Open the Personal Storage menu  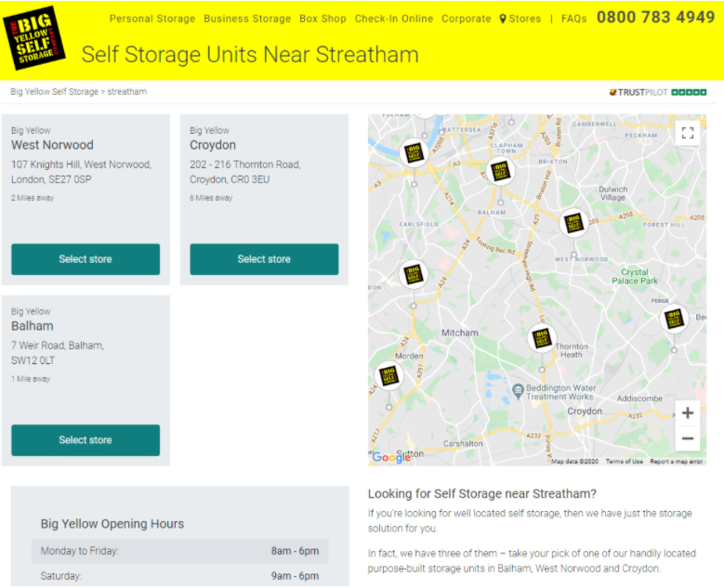coord(152,19)
